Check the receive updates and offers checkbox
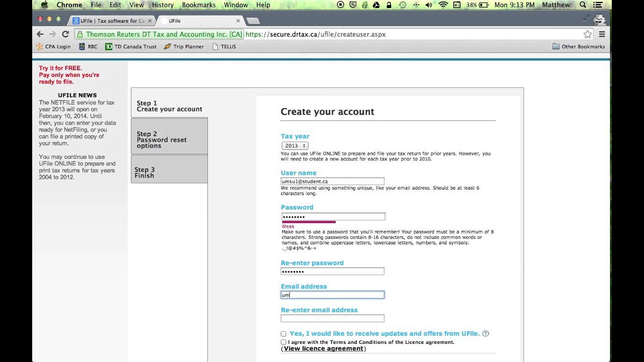644x362 pixels. tap(284, 334)
